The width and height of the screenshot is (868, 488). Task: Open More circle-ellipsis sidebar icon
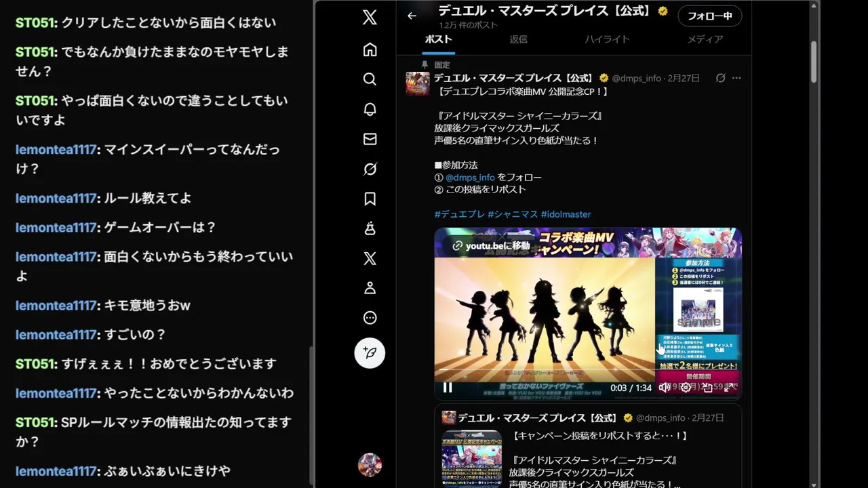pos(370,318)
